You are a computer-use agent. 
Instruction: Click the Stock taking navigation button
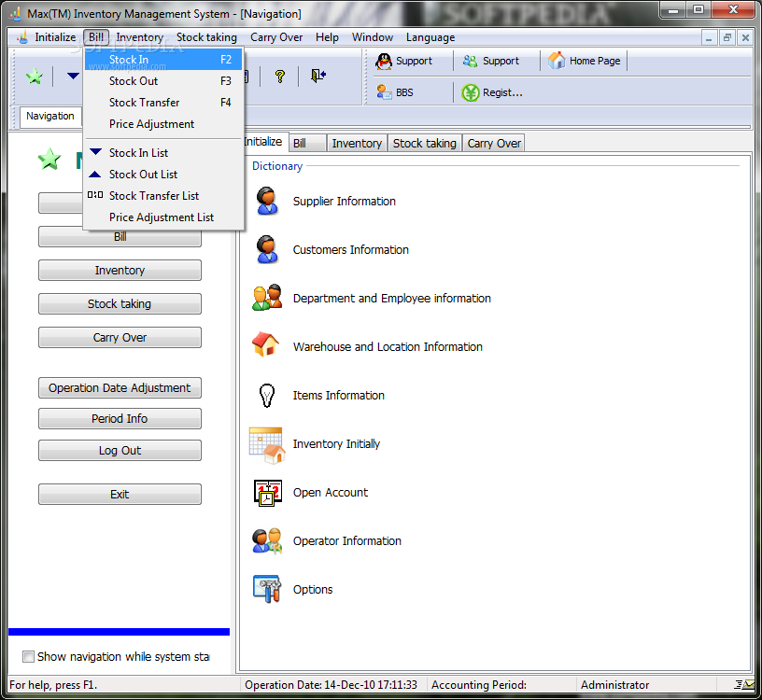[120, 303]
